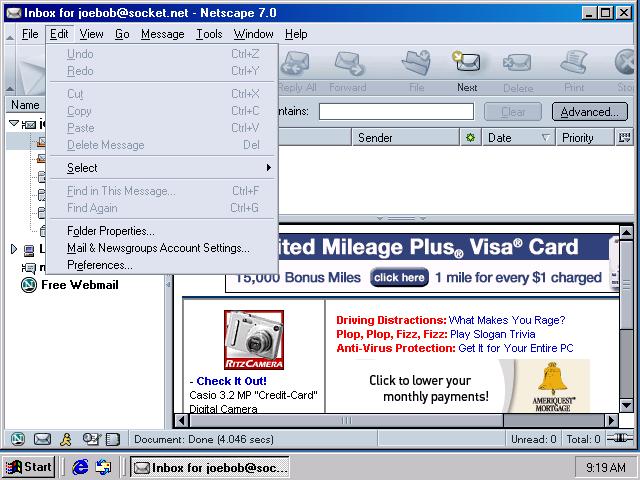The height and width of the screenshot is (480, 640).
Task: Choose Preferences from Edit menu
Action: point(162,265)
